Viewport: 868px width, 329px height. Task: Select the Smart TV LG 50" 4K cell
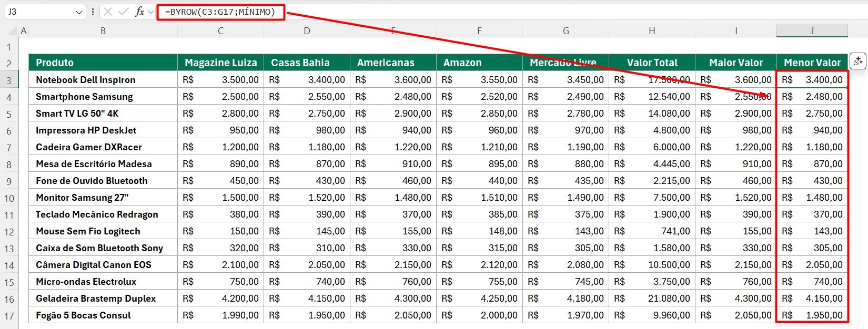click(x=103, y=113)
